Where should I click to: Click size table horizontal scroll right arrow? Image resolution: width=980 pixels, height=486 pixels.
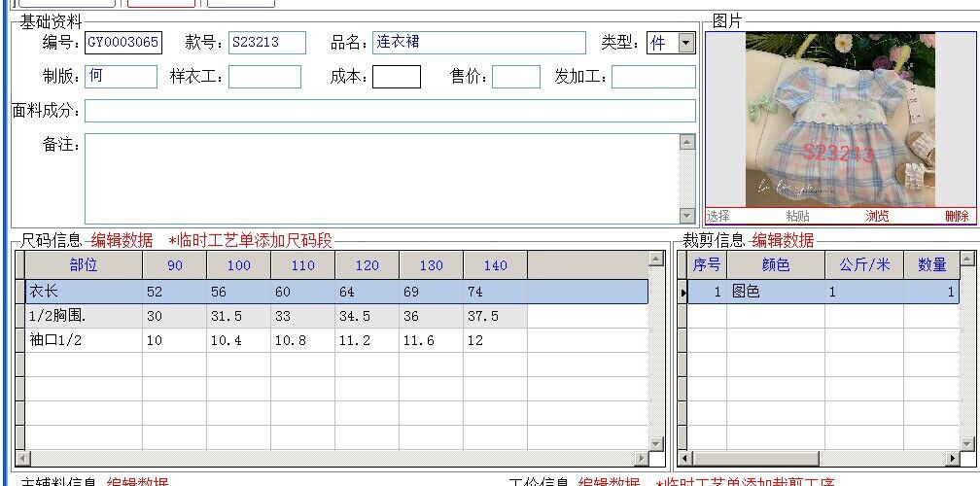pyautogui.click(x=642, y=459)
